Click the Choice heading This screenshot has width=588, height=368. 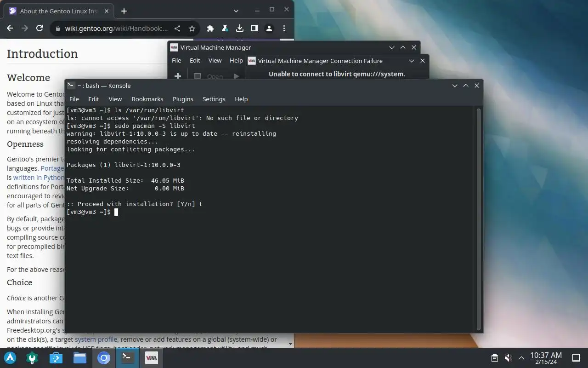click(x=20, y=282)
